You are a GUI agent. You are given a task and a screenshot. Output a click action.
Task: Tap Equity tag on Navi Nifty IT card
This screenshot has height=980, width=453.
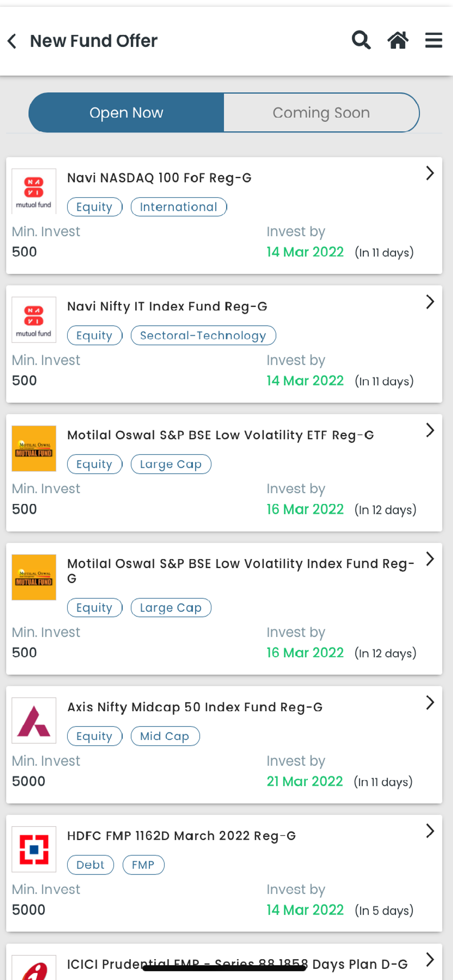94,335
